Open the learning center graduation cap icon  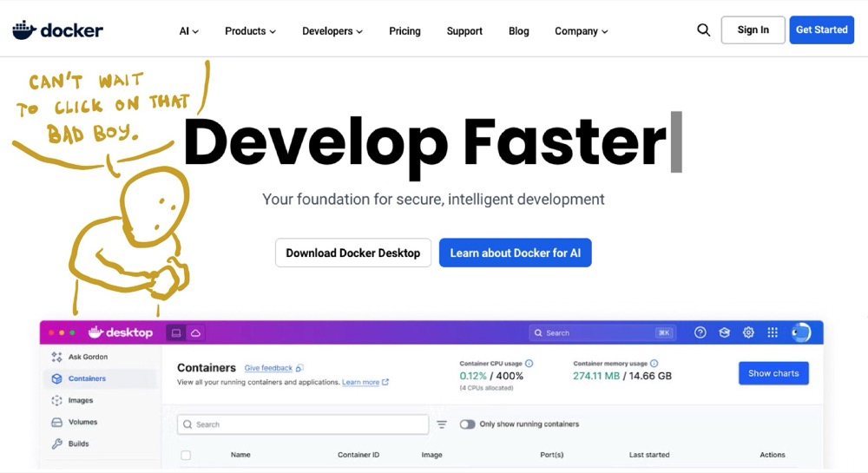tap(724, 332)
